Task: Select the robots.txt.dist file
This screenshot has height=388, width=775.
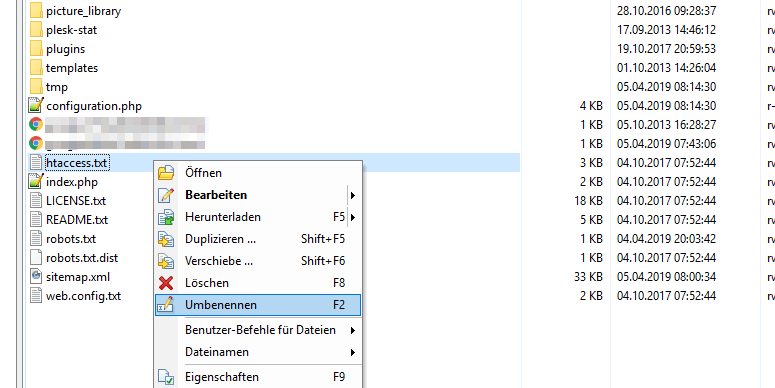Action: (x=82, y=258)
